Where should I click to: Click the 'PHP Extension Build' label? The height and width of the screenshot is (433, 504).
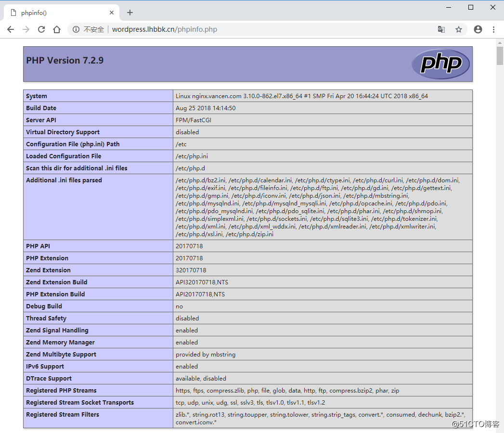pos(55,294)
